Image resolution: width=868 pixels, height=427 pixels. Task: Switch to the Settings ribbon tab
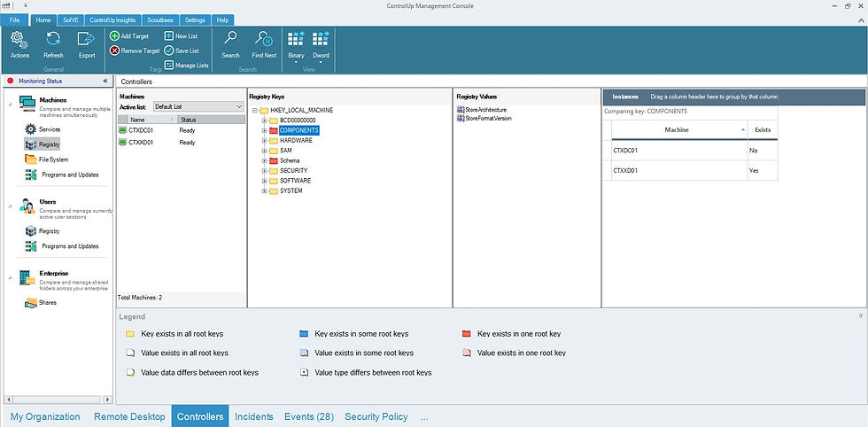(194, 20)
